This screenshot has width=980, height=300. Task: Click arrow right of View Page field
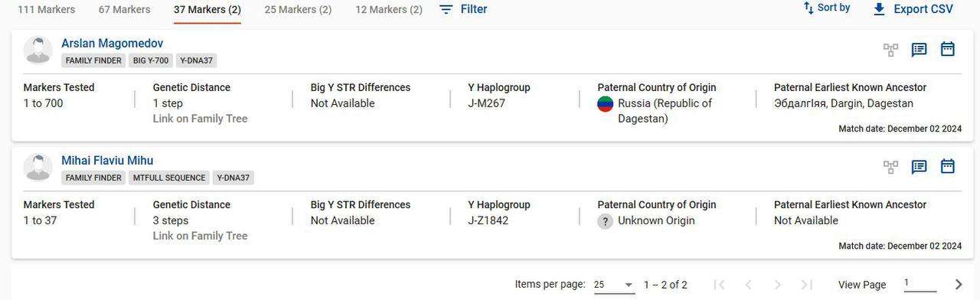pos(959,285)
